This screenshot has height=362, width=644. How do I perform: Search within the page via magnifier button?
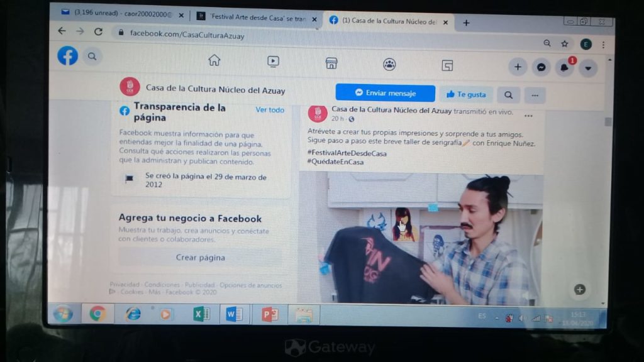[508, 96]
